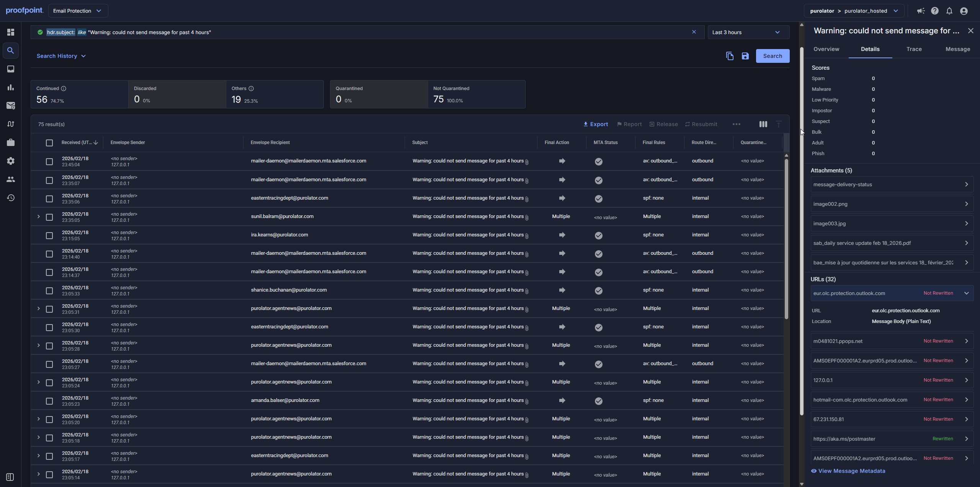Click the announcements megaphone icon
Screen dimensions: 980x487
(921, 11)
